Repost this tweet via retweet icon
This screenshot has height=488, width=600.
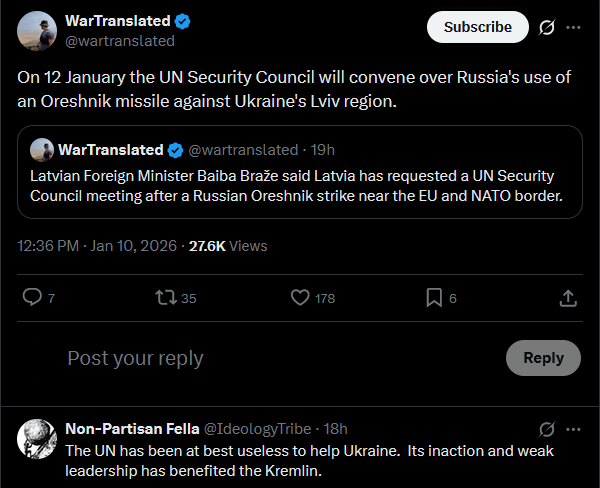coord(165,297)
